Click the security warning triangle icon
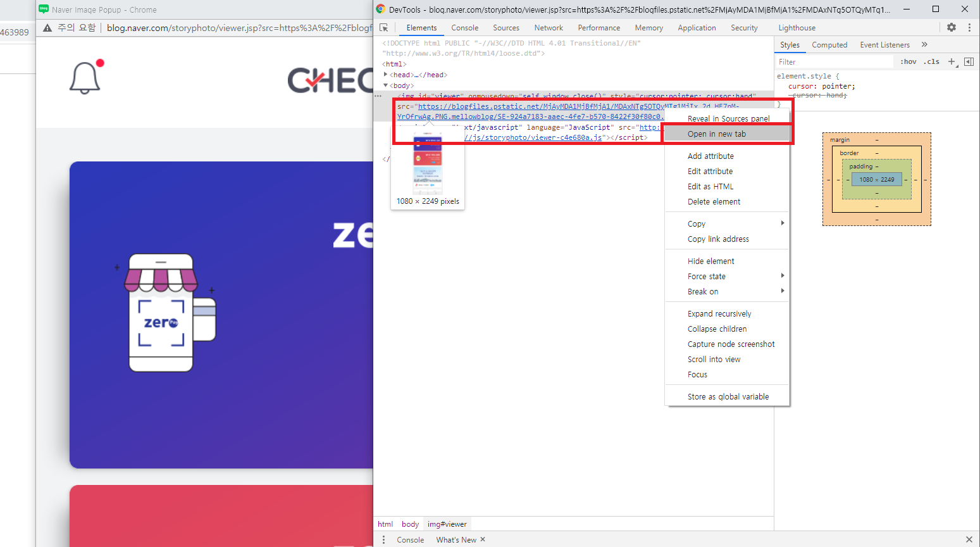Image resolution: width=980 pixels, height=547 pixels. coord(47,28)
